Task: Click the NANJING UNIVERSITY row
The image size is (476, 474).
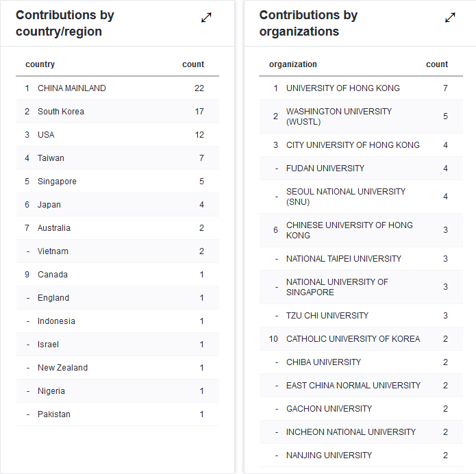Action: coord(329,456)
